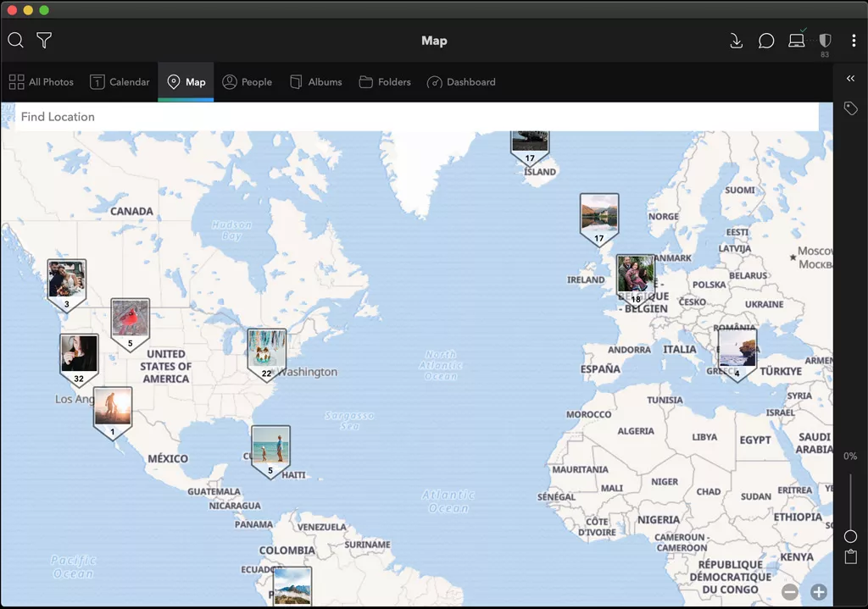This screenshot has height=609, width=868.
Task: Zoom out the map with minus button
Action: pos(790,592)
